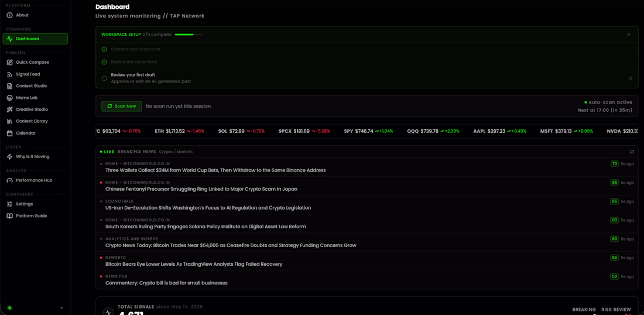Click the MSFT $379.13 ticker
Image resolution: width=644 pixels, height=315 pixels.
pos(567,131)
